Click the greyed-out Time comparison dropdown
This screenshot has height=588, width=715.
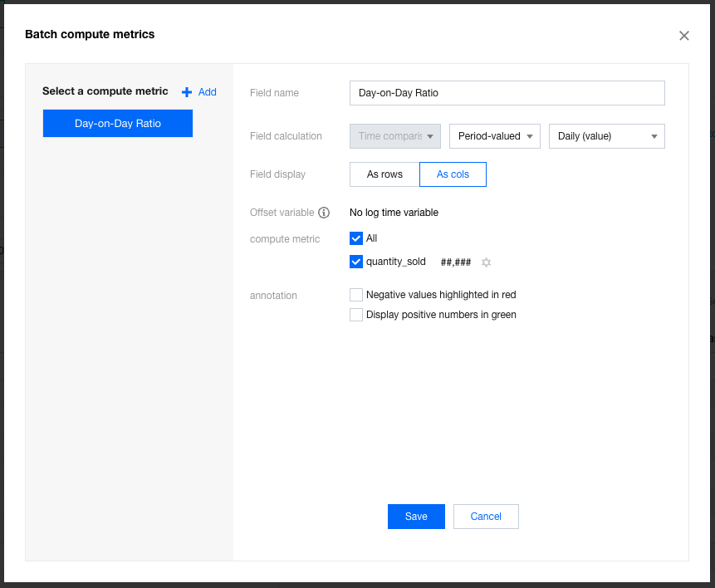(395, 136)
